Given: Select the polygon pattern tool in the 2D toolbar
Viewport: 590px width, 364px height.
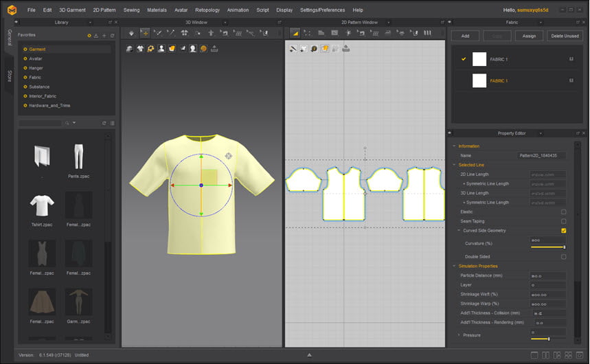Looking at the screenshot, I should tap(321, 33).
